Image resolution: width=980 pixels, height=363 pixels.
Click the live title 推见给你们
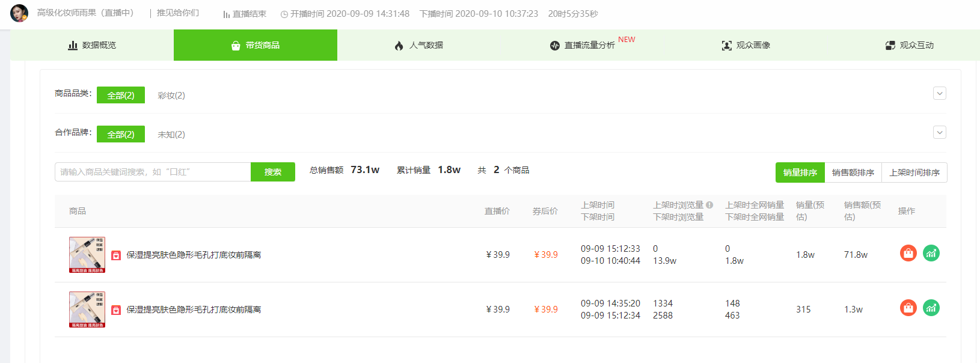178,13
